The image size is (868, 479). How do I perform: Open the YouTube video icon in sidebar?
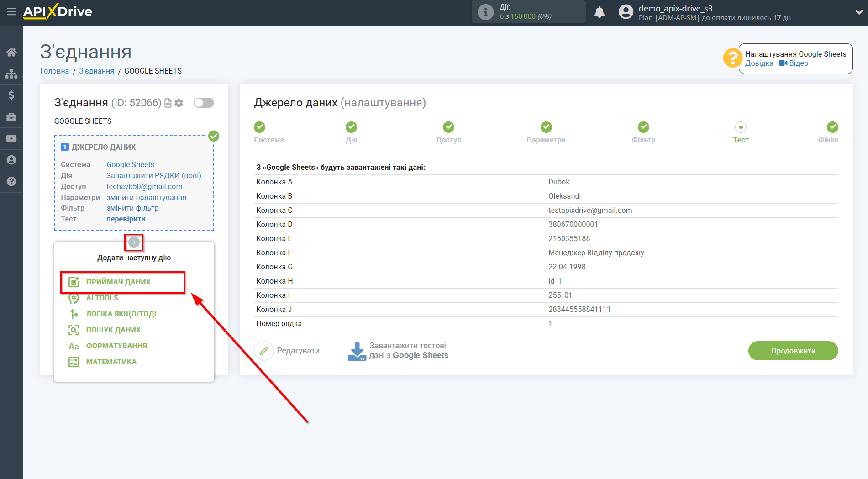pos(11,138)
